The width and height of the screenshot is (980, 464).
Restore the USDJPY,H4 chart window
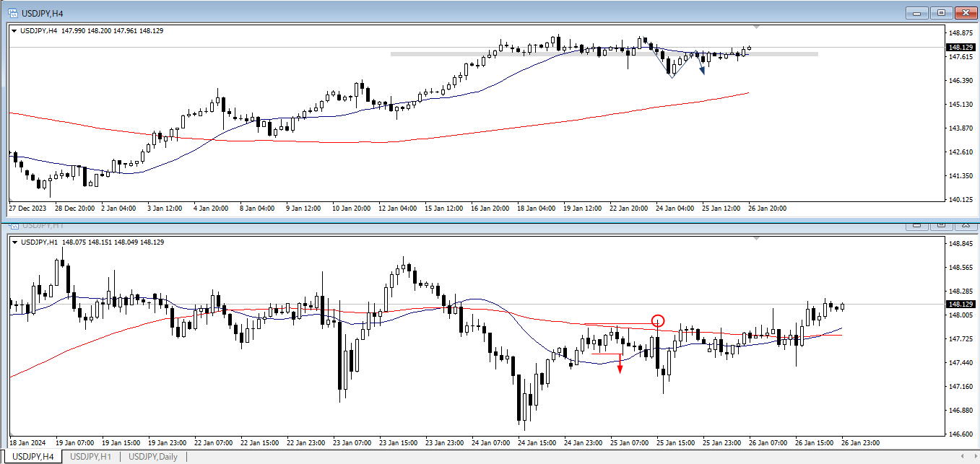941,13
